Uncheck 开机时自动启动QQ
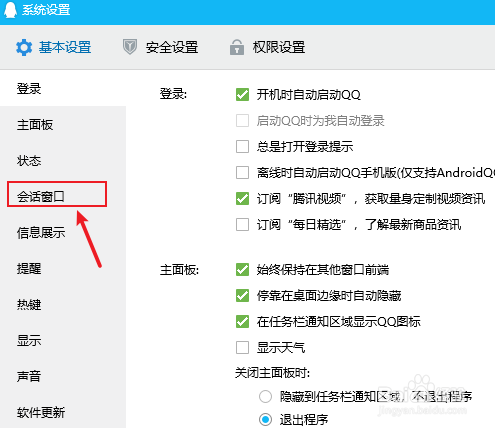 (x=242, y=95)
